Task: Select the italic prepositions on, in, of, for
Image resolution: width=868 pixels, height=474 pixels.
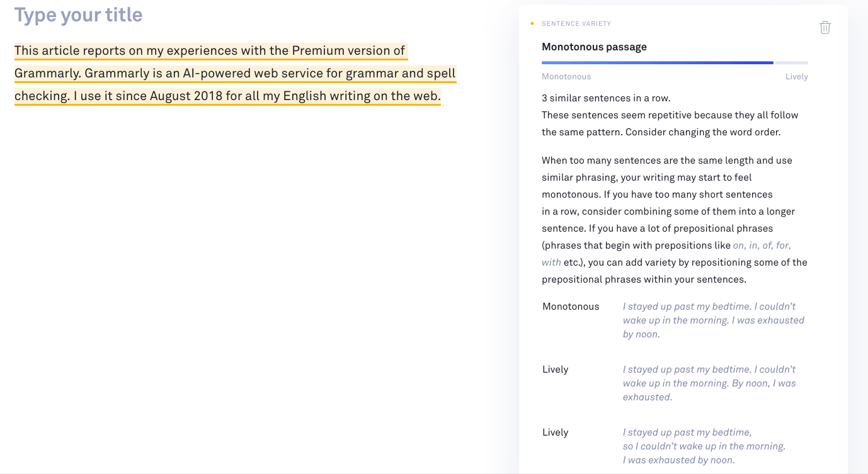Action: click(x=762, y=245)
